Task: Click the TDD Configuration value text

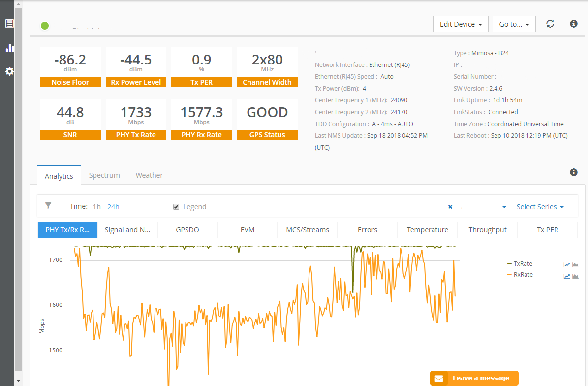Action: [392, 124]
